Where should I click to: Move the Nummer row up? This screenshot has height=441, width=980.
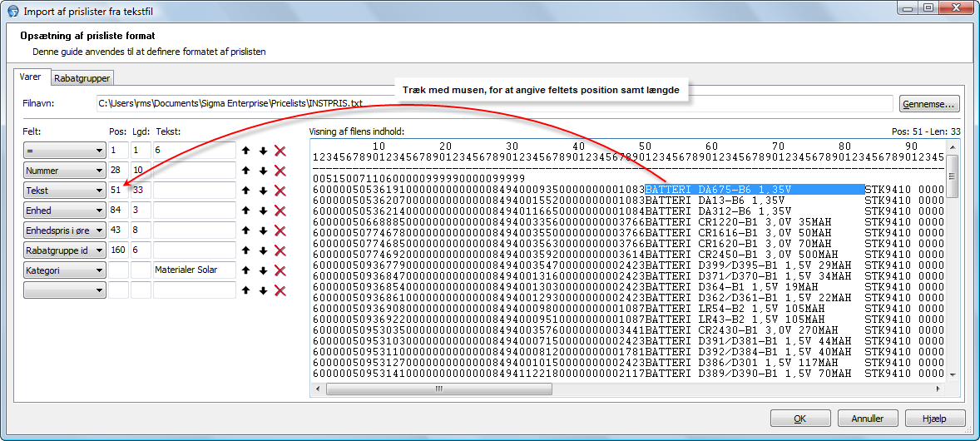pos(246,171)
